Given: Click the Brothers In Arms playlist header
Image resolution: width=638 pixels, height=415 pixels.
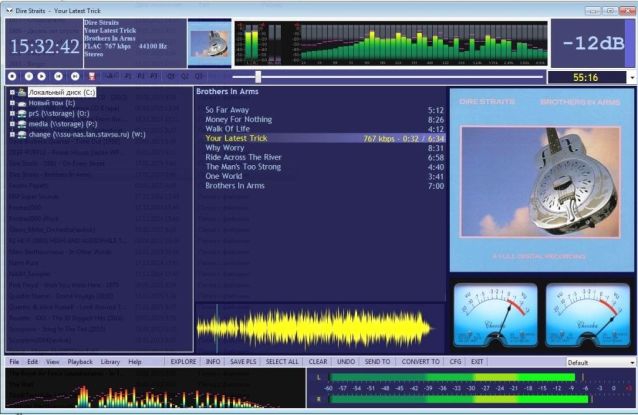Looking at the screenshot, I should (227, 92).
